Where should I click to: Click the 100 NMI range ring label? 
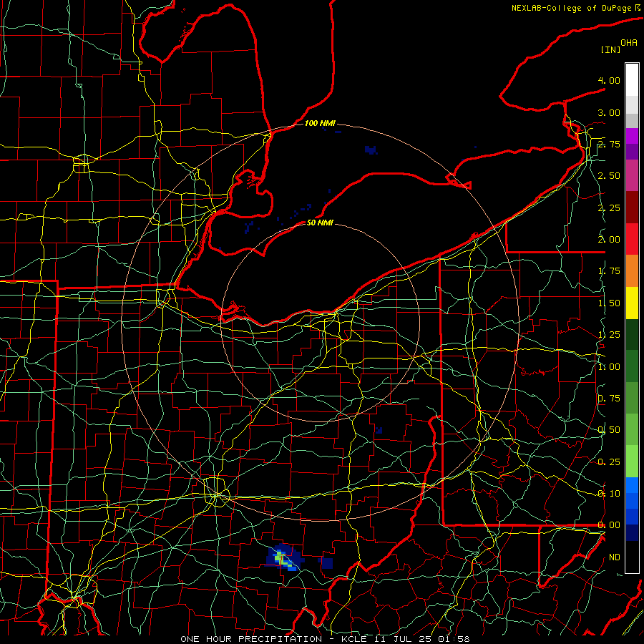click(x=320, y=123)
